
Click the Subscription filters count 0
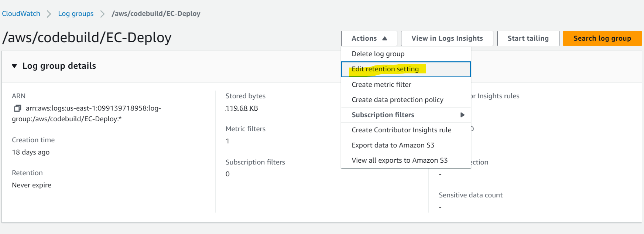[227, 174]
